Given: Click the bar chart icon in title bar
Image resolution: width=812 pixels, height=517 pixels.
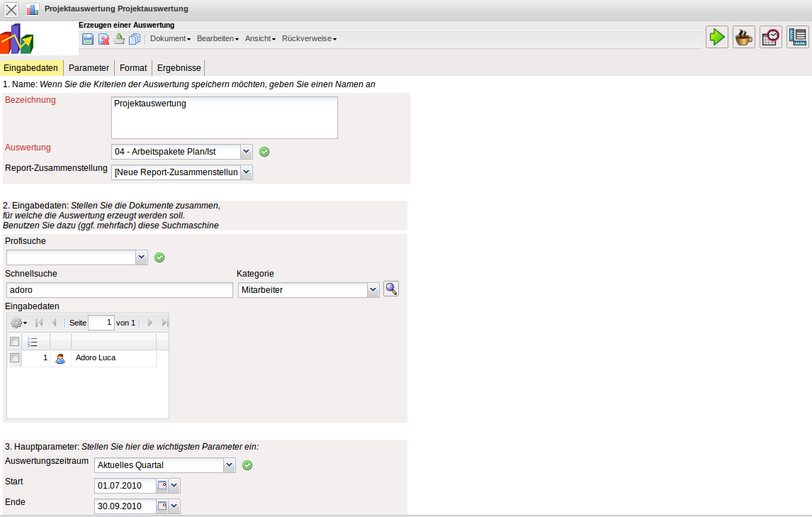Looking at the screenshot, I should click(33, 9).
